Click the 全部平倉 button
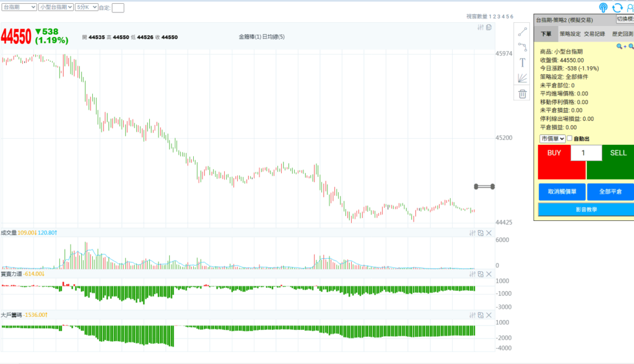The height and width of the screenshot is (364, 634). 610,192
